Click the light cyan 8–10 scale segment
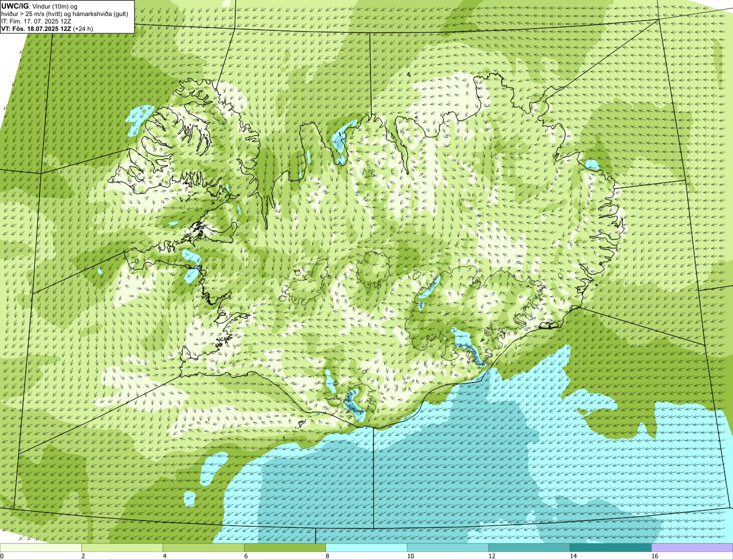 (x=366, y=548)
